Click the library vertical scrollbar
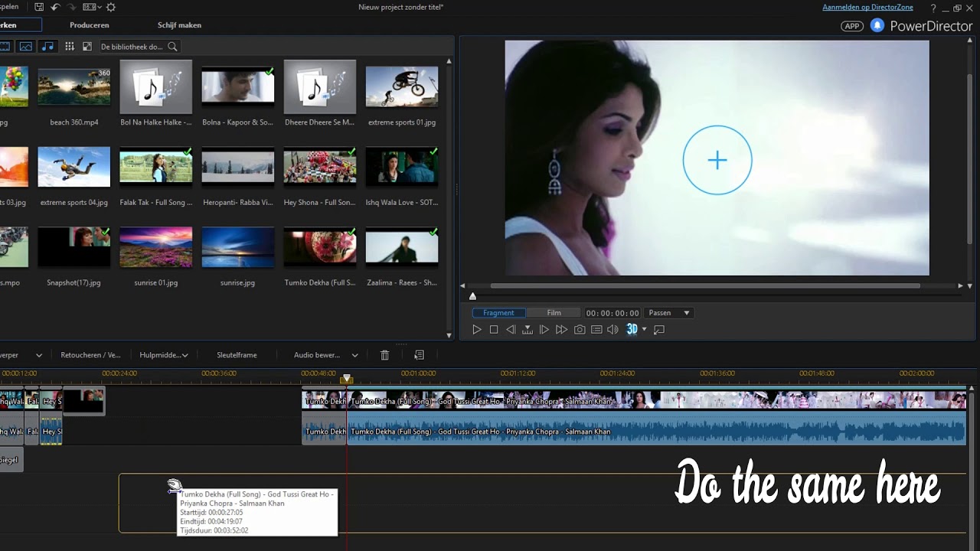Screen dimensions: 980x551 (449, 199)
